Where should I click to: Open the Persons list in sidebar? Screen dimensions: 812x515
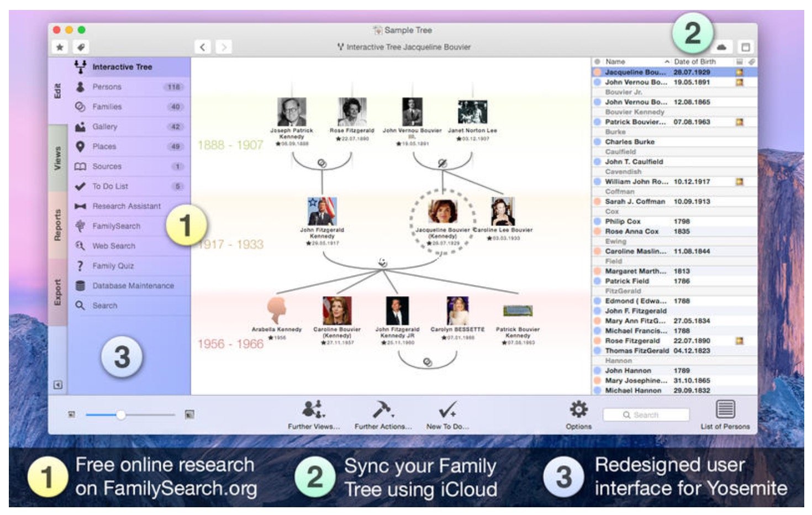tap(129, 87)
